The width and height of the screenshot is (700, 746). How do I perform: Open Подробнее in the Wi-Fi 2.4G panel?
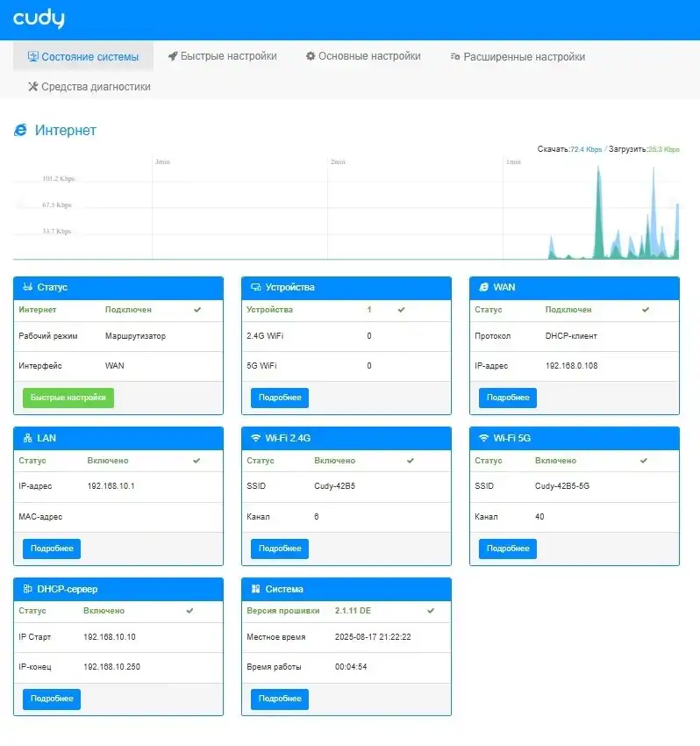click(x=280, y=549)
